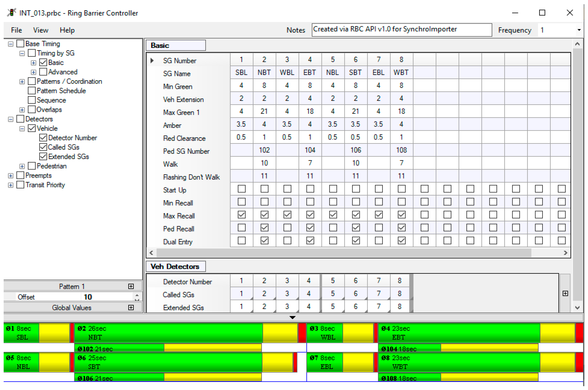Image resolution: width=588 pixels, height=390 pixels.
Task: Check the Pattern Schedule checkbox
Action: (x=32, y=91)
